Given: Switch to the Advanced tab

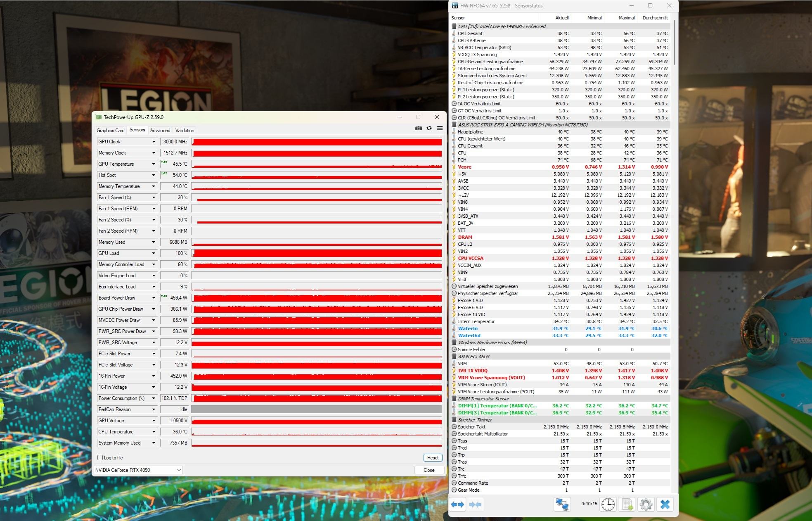Looking at the screenshot, I should pyautogui.click(x=160, y=131).
